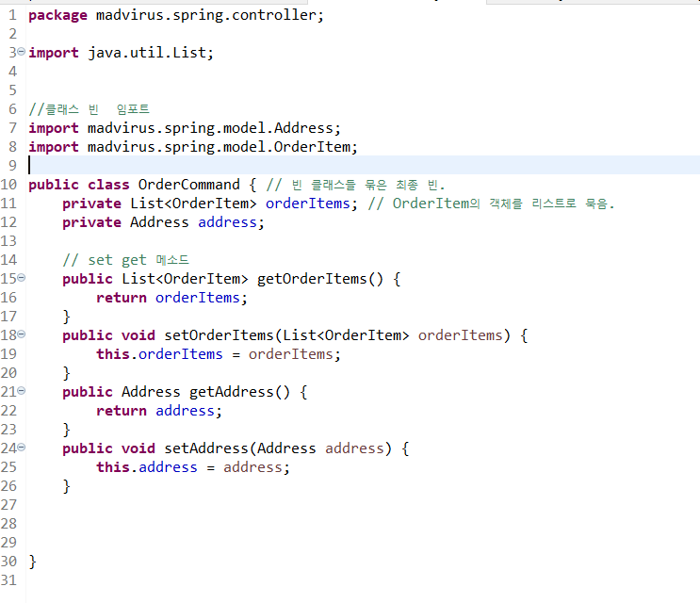Click line number 10 in the gutter

(8, 185)
